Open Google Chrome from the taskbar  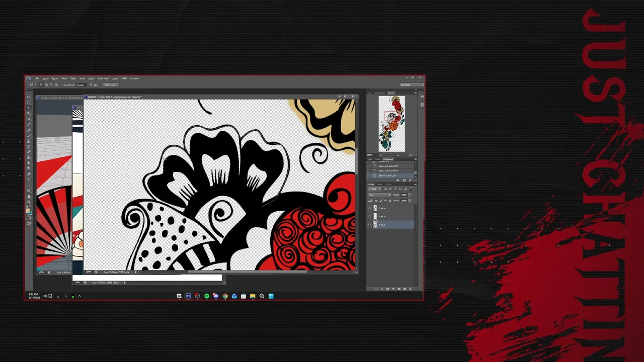coord(225,296)
